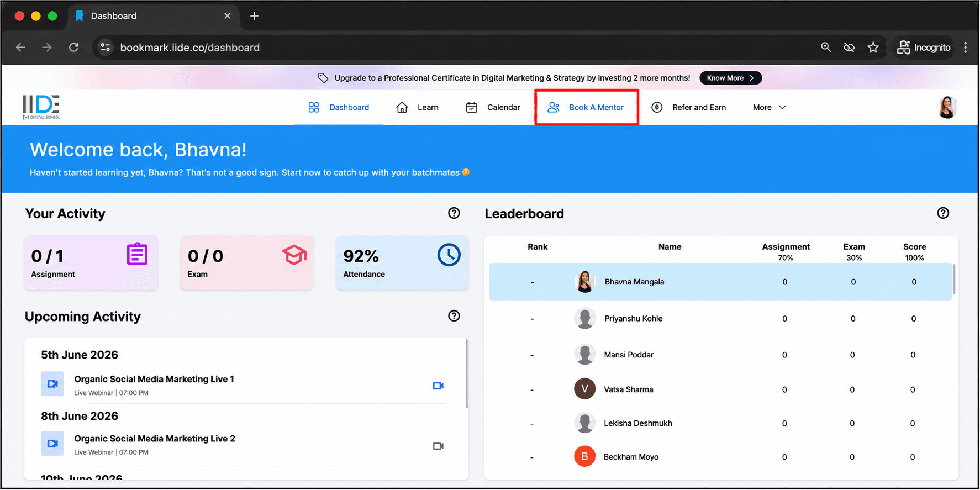This screenshot has width=980, height=490.
Task: Click the Name column header
Action: click(x=670, y=247)
